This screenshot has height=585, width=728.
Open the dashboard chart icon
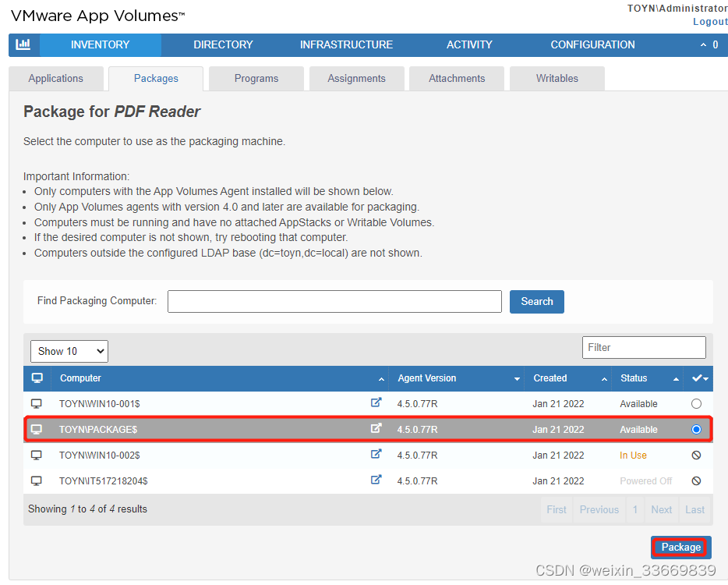[23, 44]
